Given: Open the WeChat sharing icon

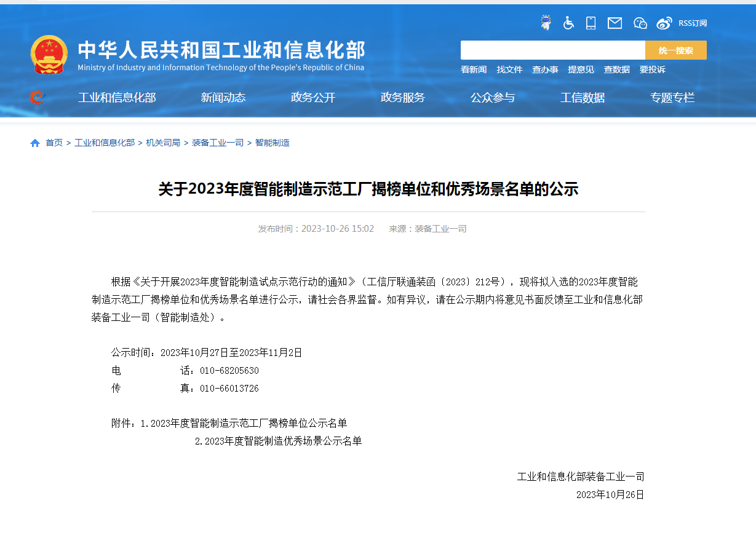Looking at the screenshot, I should (x=640, y=23).
